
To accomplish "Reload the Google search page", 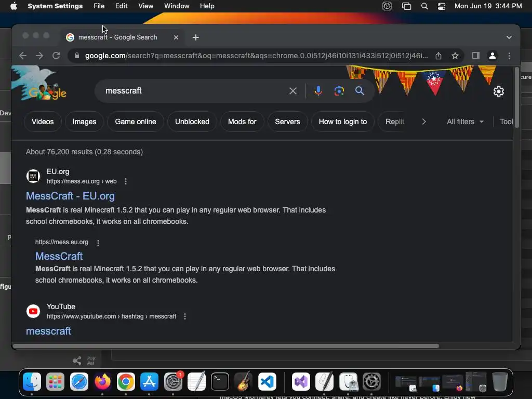I will point(56,56).
